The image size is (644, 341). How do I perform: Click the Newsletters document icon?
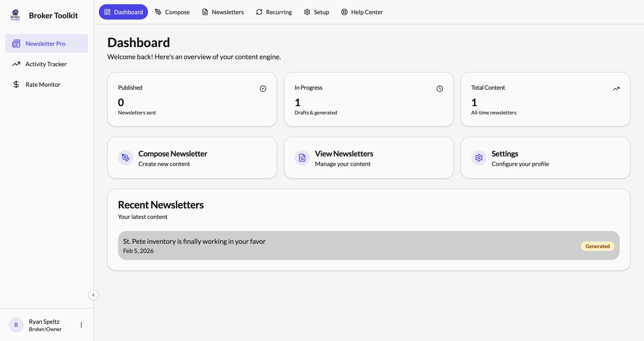click(x=205, y=12)
